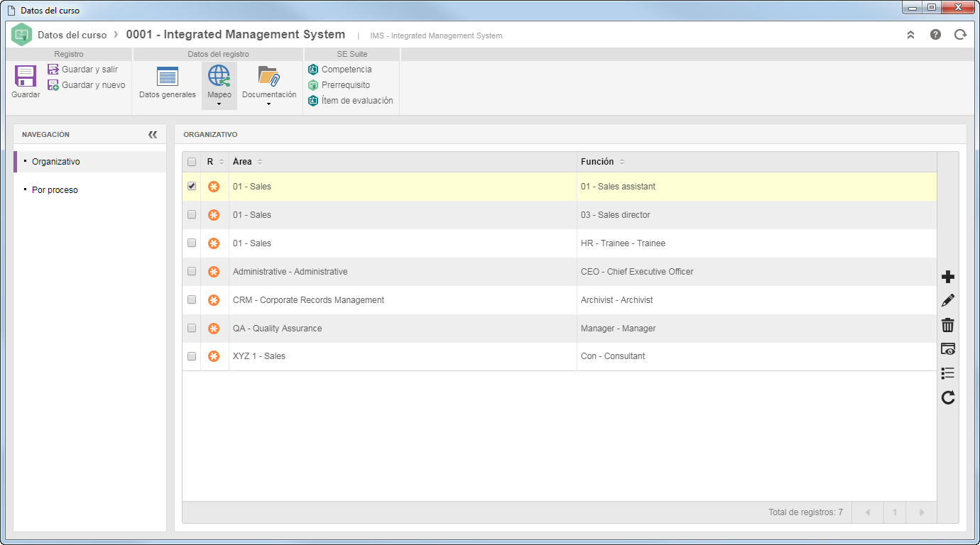This screenshot has height=545, width=980.
Task: Click the reload icon in header
Action: pyautogui.click(x=960, y=34)
